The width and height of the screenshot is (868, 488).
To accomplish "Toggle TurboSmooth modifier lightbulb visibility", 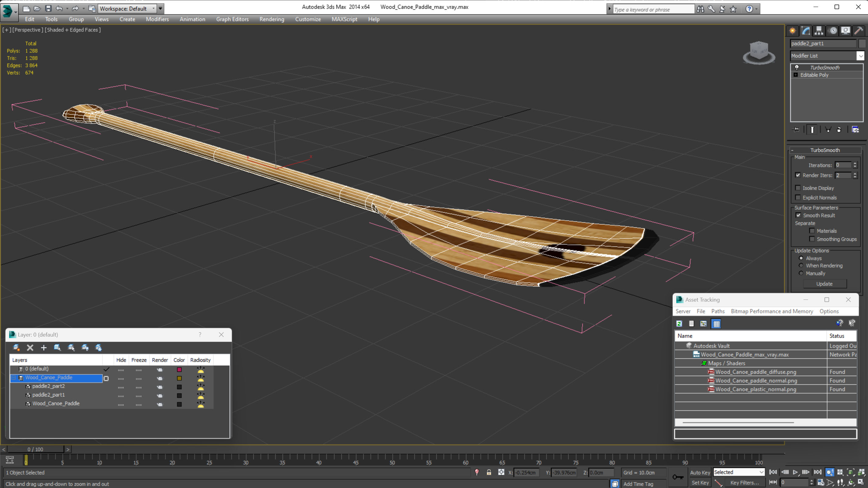I will (x=797, y=67).
